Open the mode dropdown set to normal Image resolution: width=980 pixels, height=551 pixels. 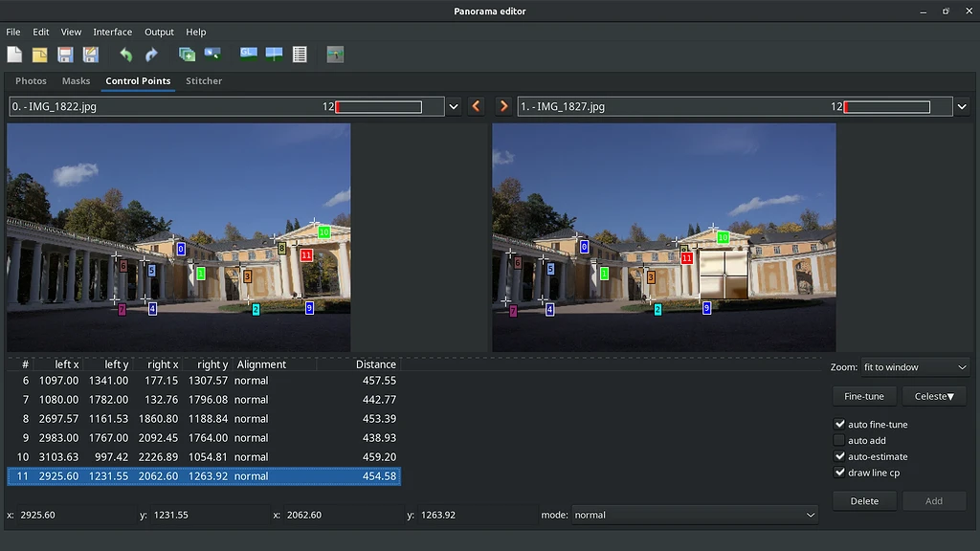pos(694,515)
